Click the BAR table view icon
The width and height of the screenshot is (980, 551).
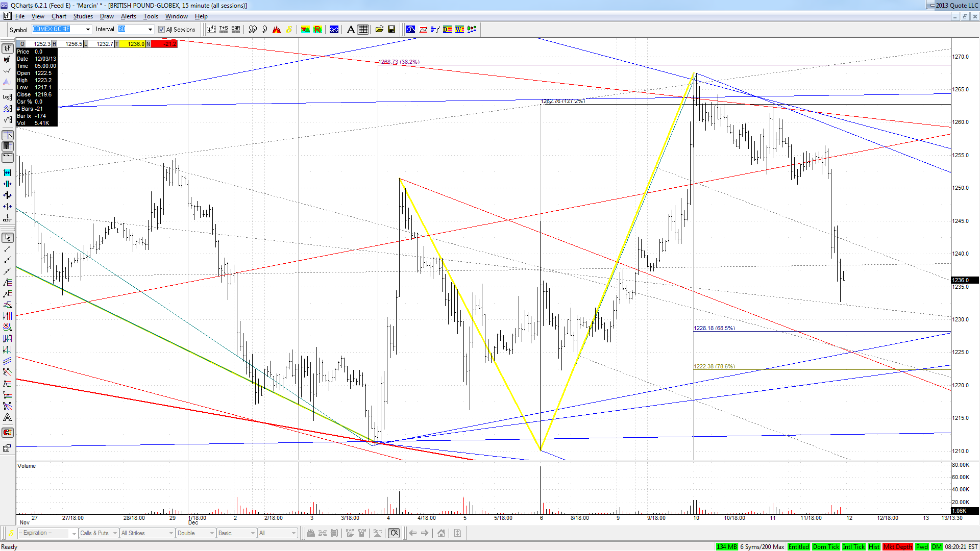click(236, 30)
